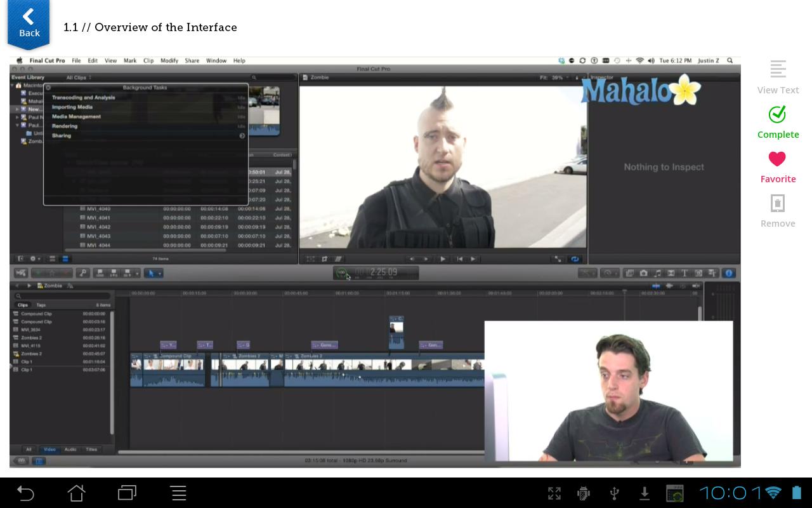Expand the New... event in Event Library

pyautogui.click(x=18, y=109)
